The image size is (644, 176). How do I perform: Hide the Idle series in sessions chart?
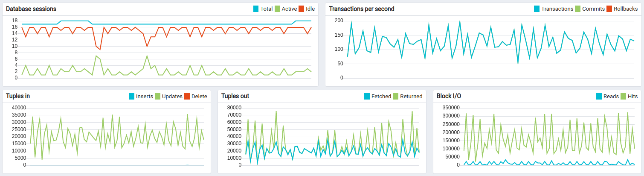pos(310,9)
